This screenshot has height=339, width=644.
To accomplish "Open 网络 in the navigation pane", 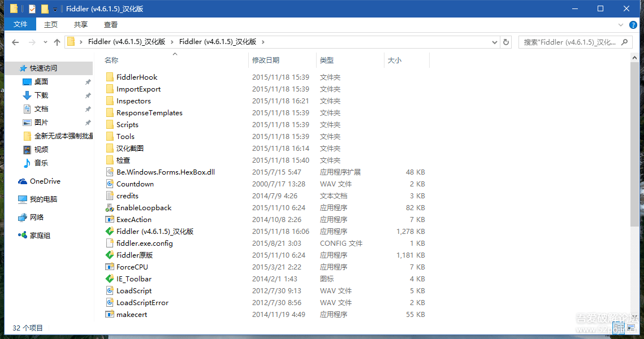I will (31, 218).
